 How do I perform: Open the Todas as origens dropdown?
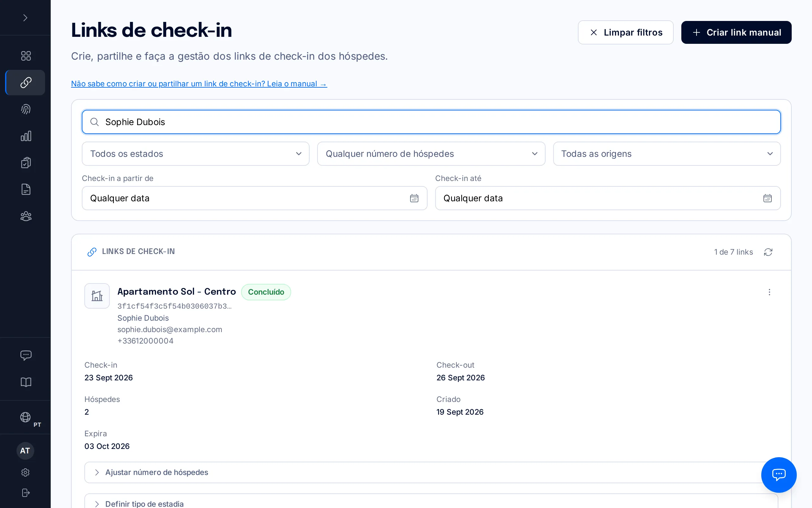point(667,154)
